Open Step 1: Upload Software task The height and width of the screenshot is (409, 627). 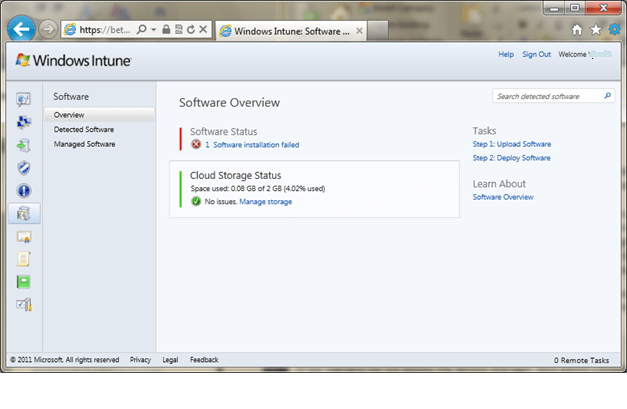click(x=511, y=144)
